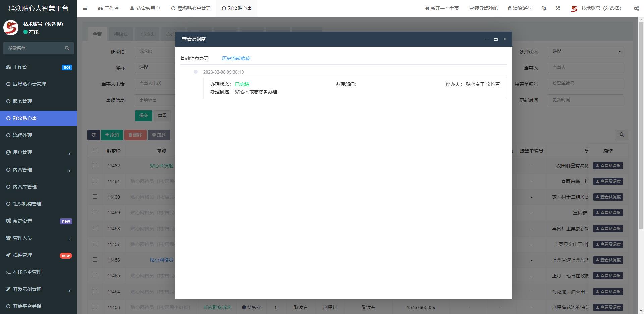Open 系统设置 in the sidebar

click(x=39, y=221)
